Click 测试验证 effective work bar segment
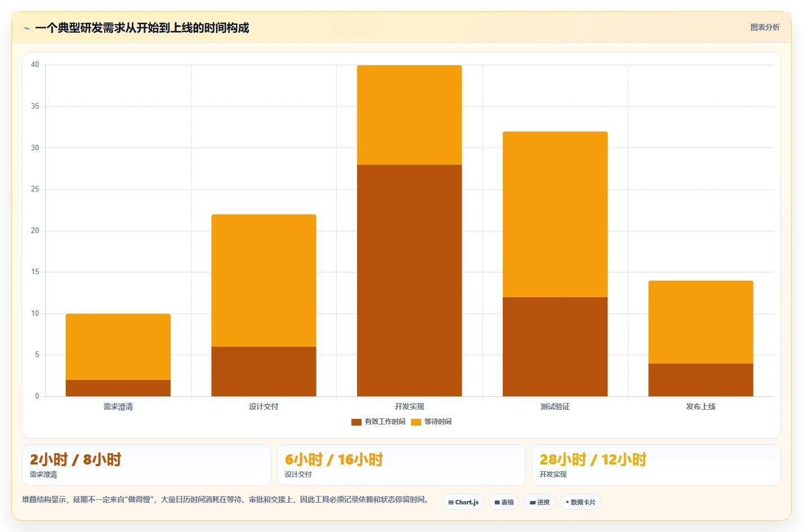 [555, 347]
